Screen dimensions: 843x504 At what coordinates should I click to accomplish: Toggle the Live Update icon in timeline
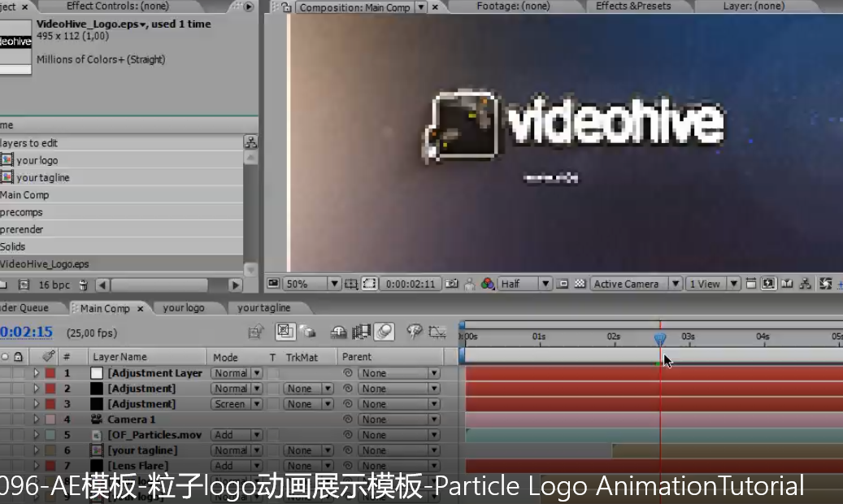click(285, 332)
